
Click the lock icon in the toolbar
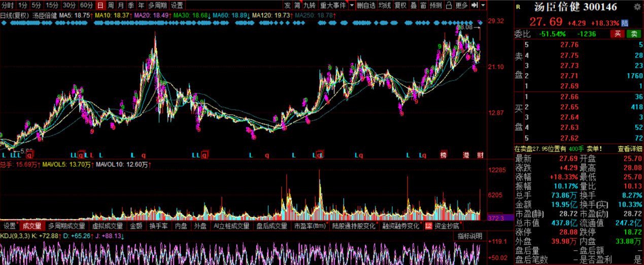point(449,6)
